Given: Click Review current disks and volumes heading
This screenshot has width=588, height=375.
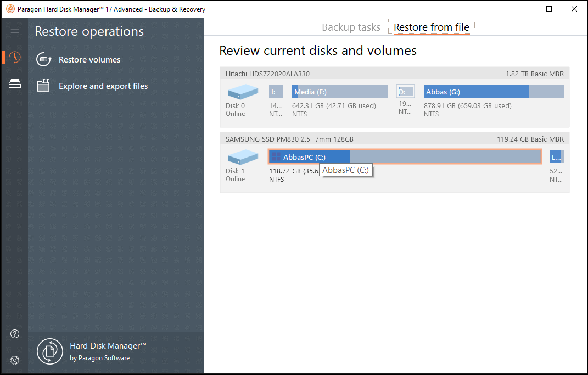Looking at the screenshot, I should 318,51.
